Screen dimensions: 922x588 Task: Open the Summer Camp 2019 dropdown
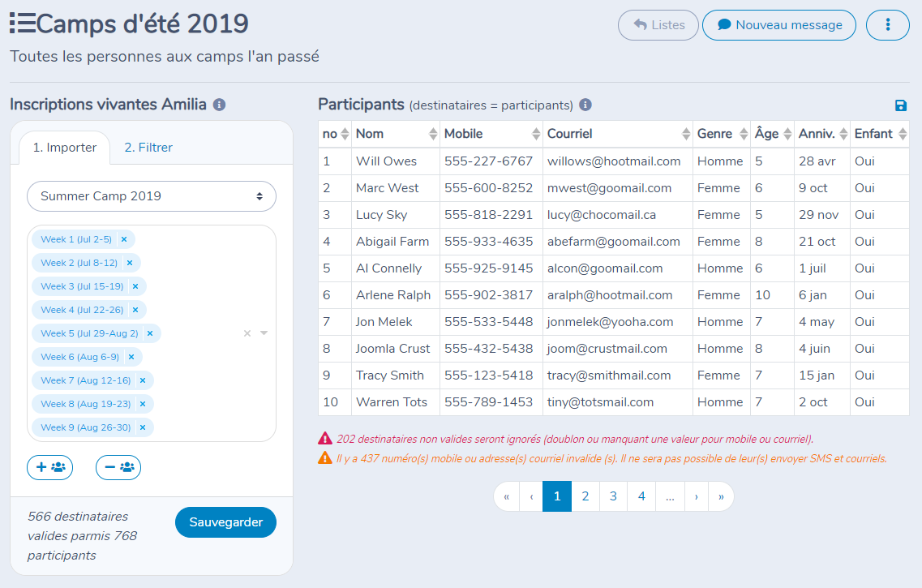pos(152,196)
